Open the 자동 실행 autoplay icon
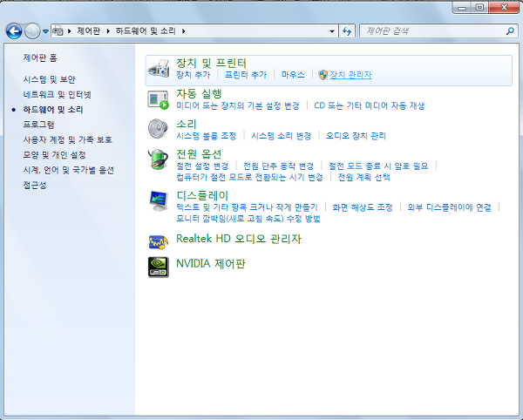Viewport: 523px width, 420px height. click(159, 99)
